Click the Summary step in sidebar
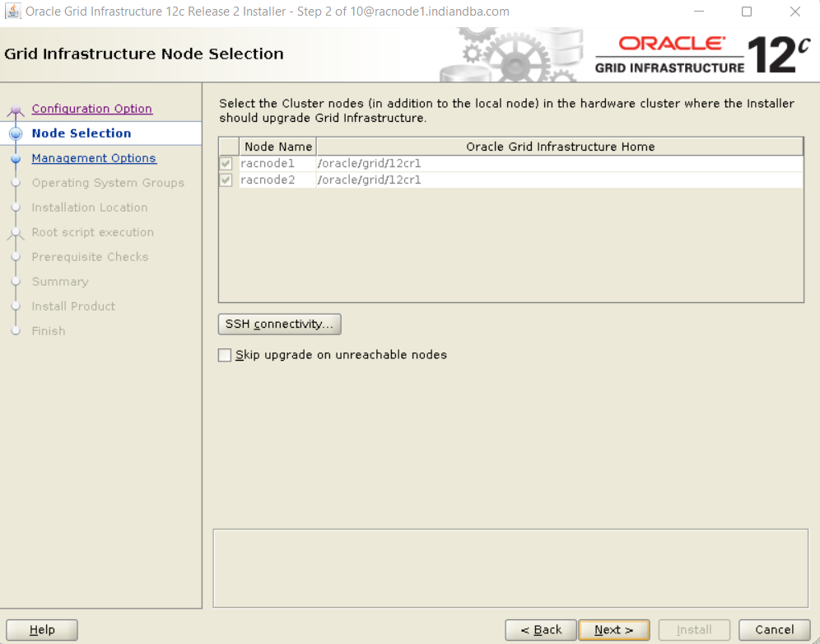The height and width of the screenshot is (644, 820). [x=60, y=282]
